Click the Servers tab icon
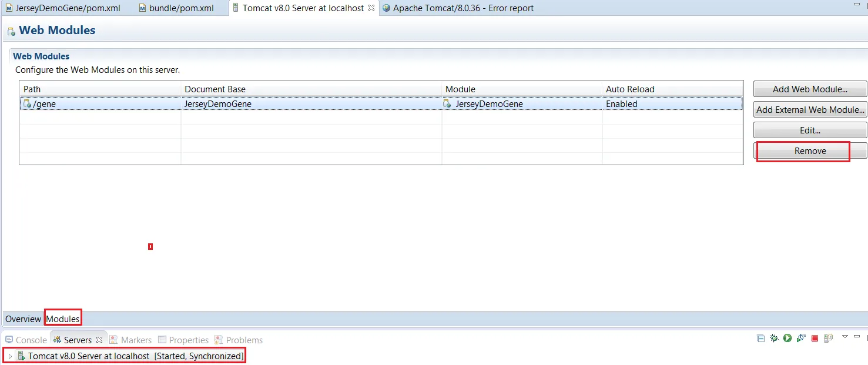Viewport: 868px width, 365px height. tap(58, 340)
